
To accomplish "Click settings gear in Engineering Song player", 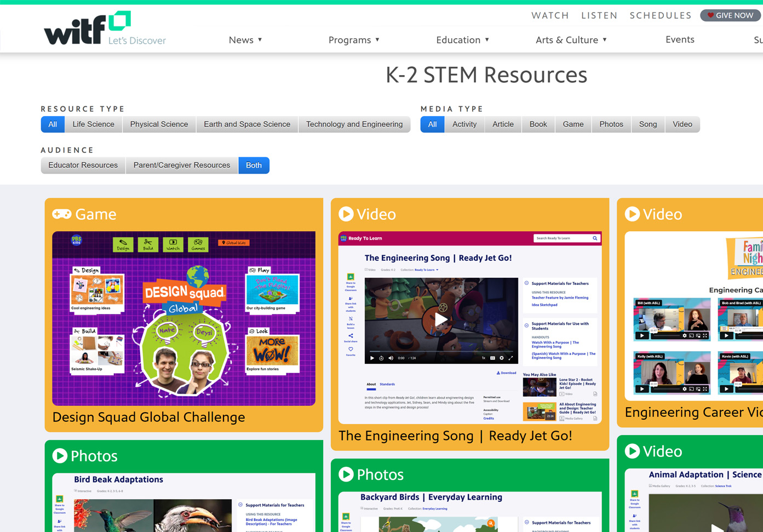I will [501, 358].
